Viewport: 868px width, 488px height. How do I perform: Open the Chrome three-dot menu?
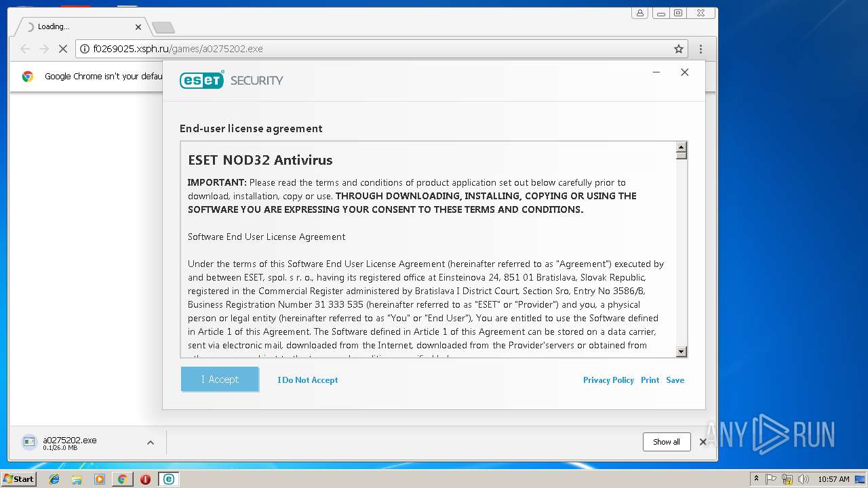pos(701,49)
